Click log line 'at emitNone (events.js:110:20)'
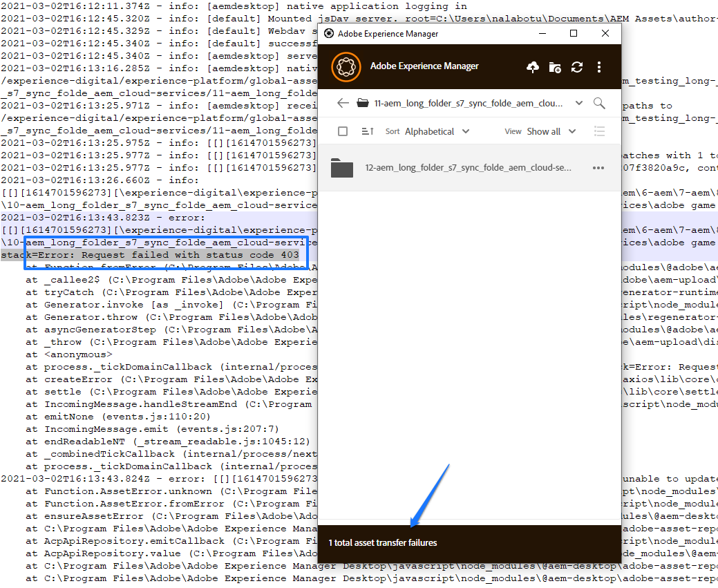The image size is (718, 588). pos(118,417)
